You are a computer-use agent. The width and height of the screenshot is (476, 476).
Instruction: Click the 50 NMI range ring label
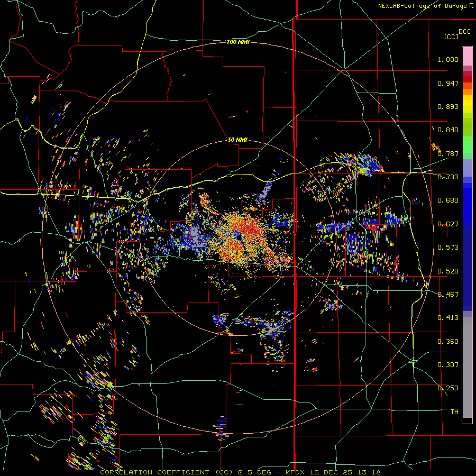(x=237, y=140)
